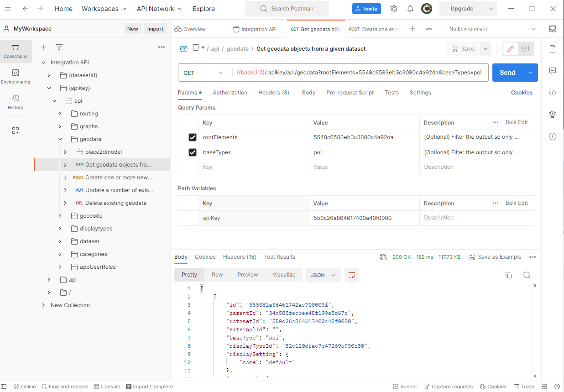Open the user avatar menu
This screenshot has width=564, height=392.
pyautogui.click(x=427, y=9)
